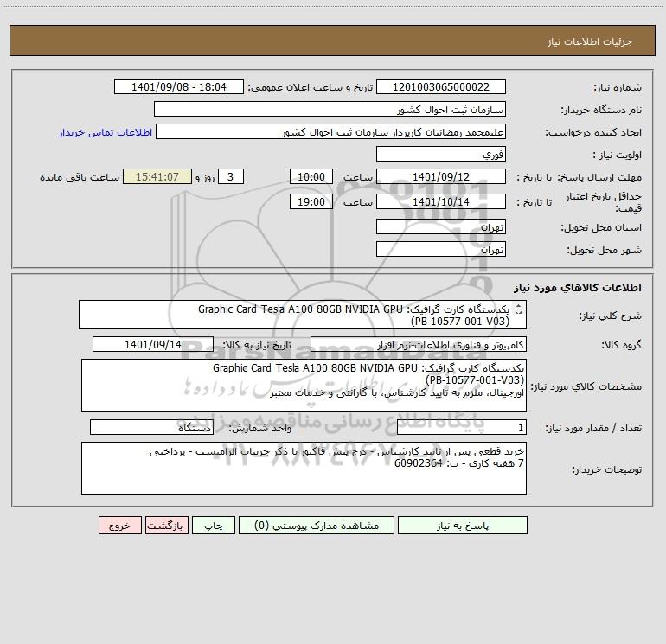Click the حداقل تاریخ اعتبار قیمت label
Screen dimensions: 666x644
point(603,202)
